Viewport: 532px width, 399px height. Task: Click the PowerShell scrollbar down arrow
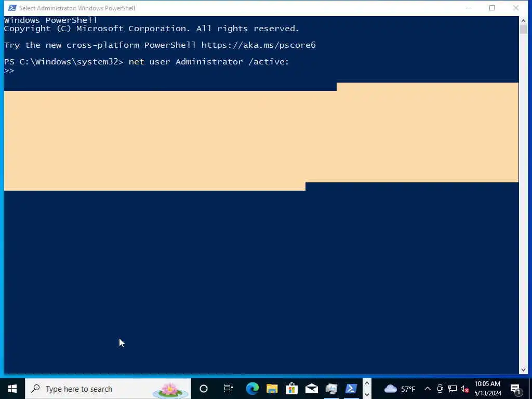point(523,370)
